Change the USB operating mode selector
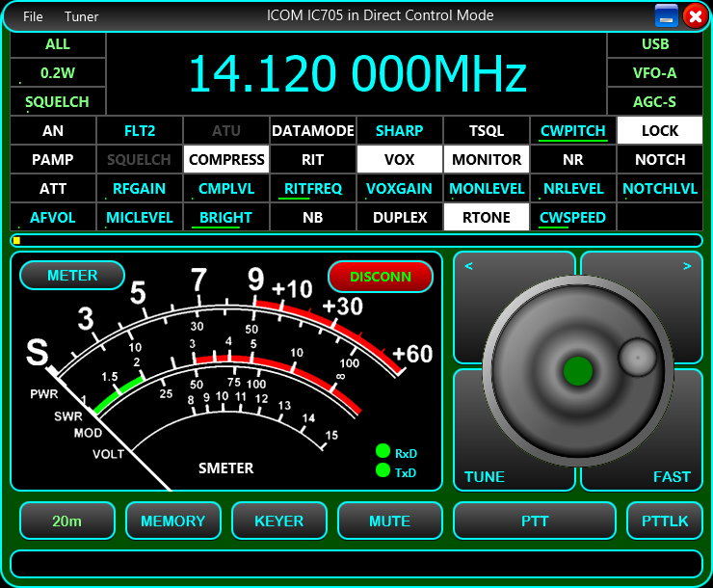 (655, 44)
